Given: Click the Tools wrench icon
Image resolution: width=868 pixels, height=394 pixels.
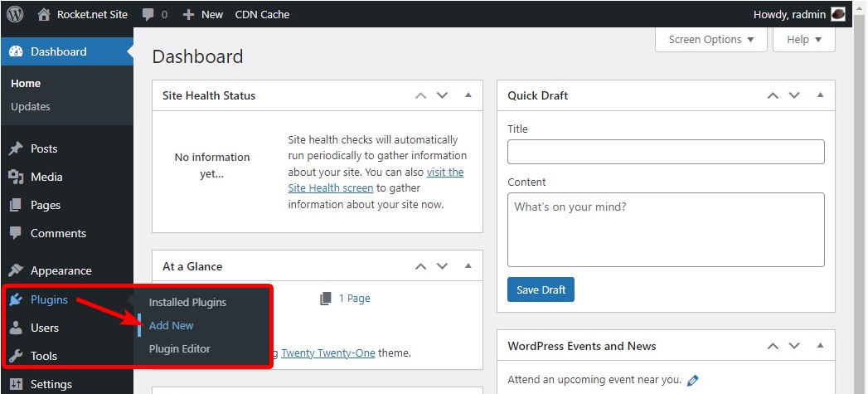Looking at the screenshot, I should [16, 356].
